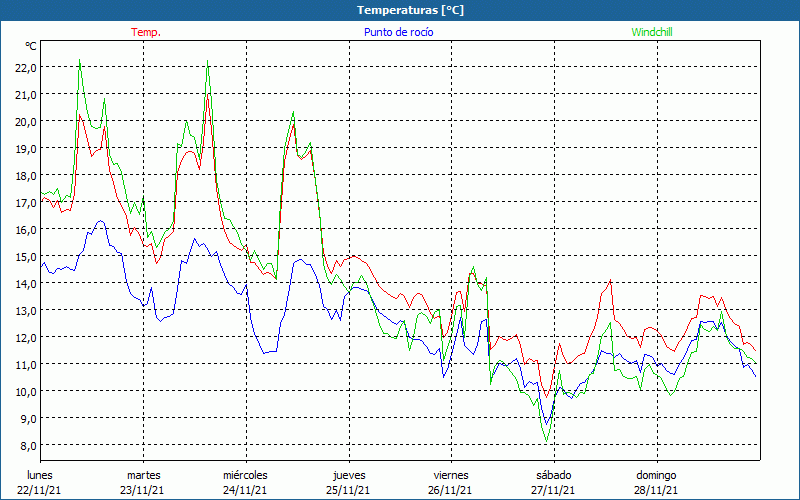The width and height of the screenshot is (800, 500).
Task: Click the 10,0 y-axis value
Action: (x=26, y=391)
